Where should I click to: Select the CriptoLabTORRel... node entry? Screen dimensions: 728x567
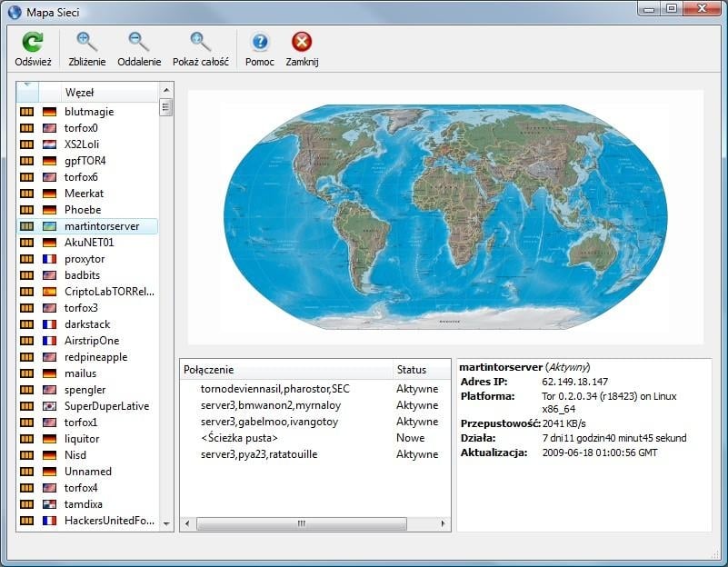point(109,292)
